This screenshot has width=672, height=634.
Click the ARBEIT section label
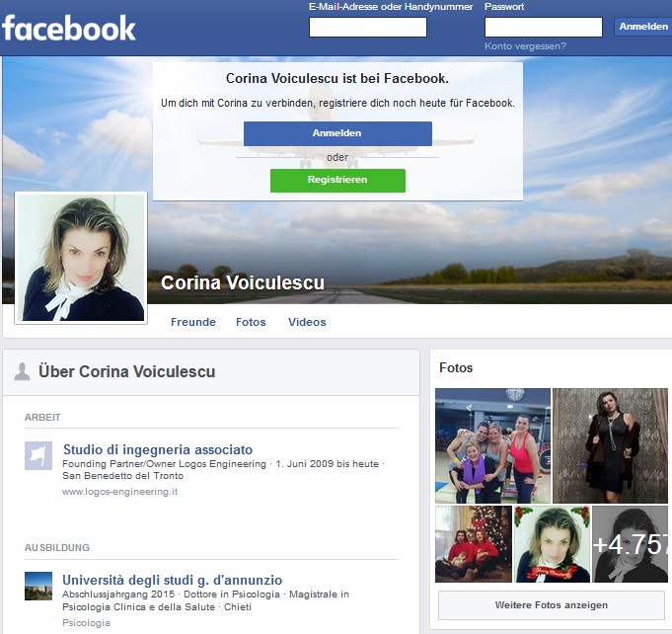point(42,418)
